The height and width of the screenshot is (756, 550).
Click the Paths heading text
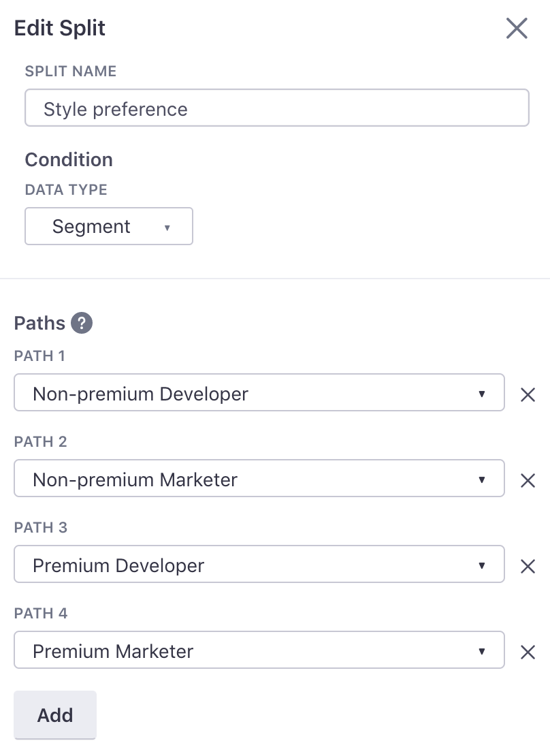tap(39, 323)
